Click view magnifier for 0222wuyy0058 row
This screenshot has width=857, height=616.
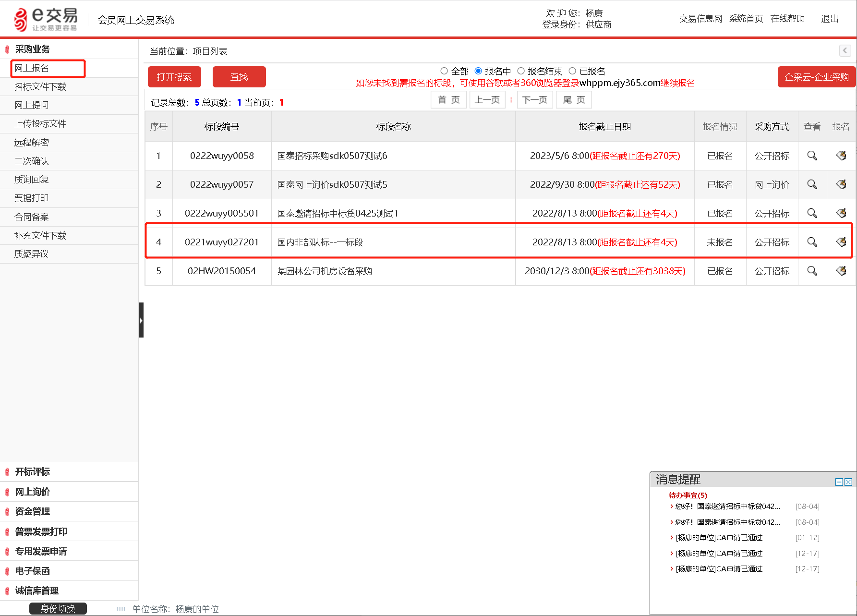click(x=812, y=156)
